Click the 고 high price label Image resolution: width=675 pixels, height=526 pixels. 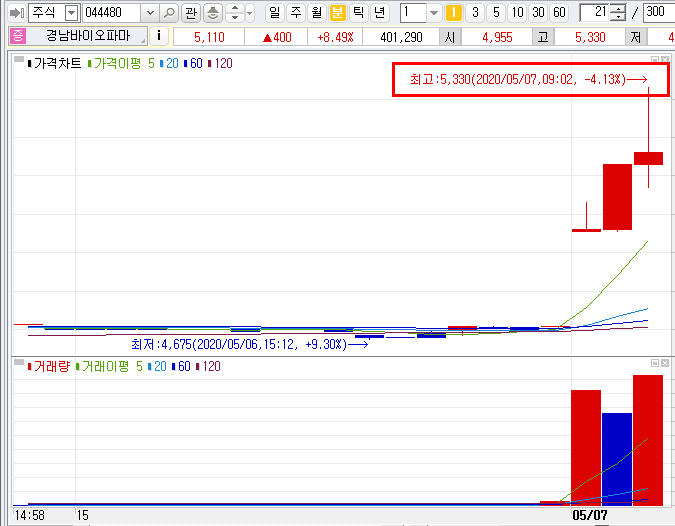pos(543,37)
